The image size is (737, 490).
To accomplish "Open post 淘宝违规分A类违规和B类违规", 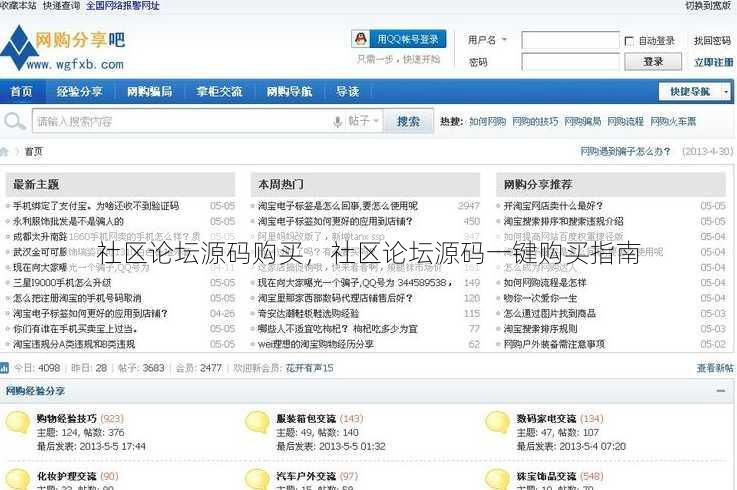I will click(x=74, y=344).
